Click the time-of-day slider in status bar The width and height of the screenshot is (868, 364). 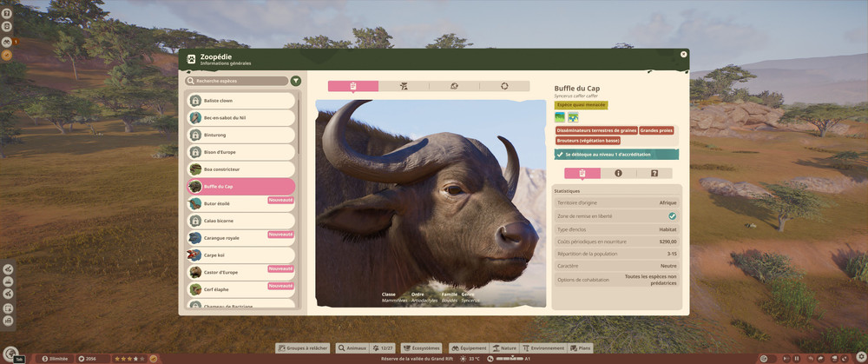pyautogui.click(x=508, y=359)
